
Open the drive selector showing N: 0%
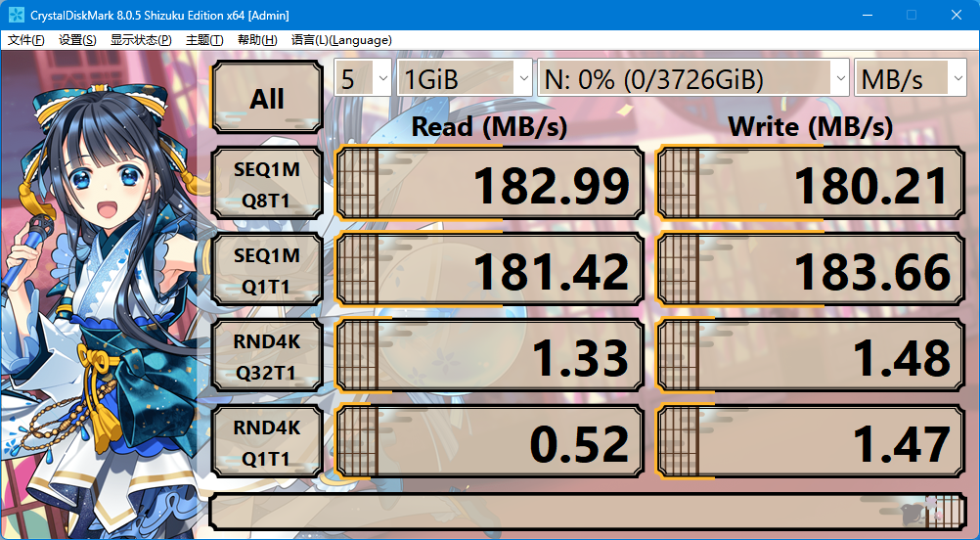pyautogui.click(x=693, y=78)
